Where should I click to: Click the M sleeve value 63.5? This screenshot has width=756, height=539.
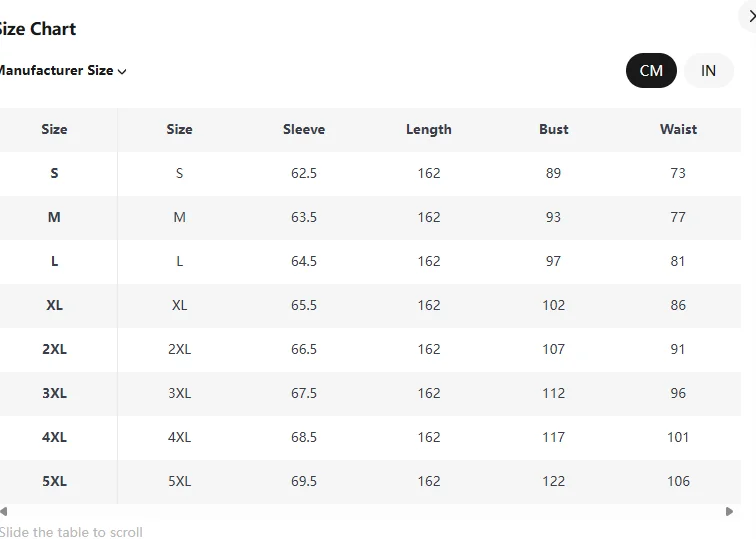(x=304, y=217)
